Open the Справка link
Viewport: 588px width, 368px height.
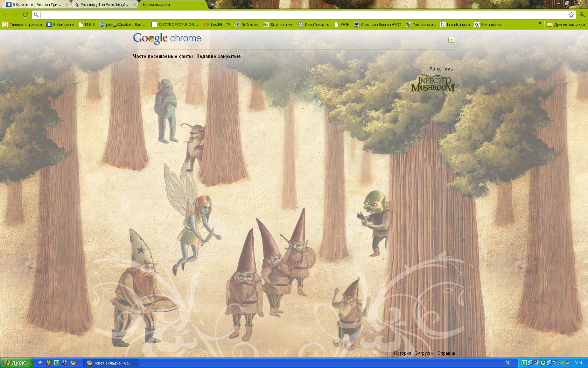(x=446, y=353)
